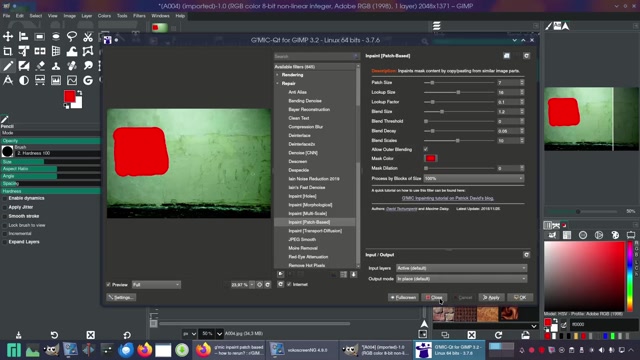Open the File menu

7,16
